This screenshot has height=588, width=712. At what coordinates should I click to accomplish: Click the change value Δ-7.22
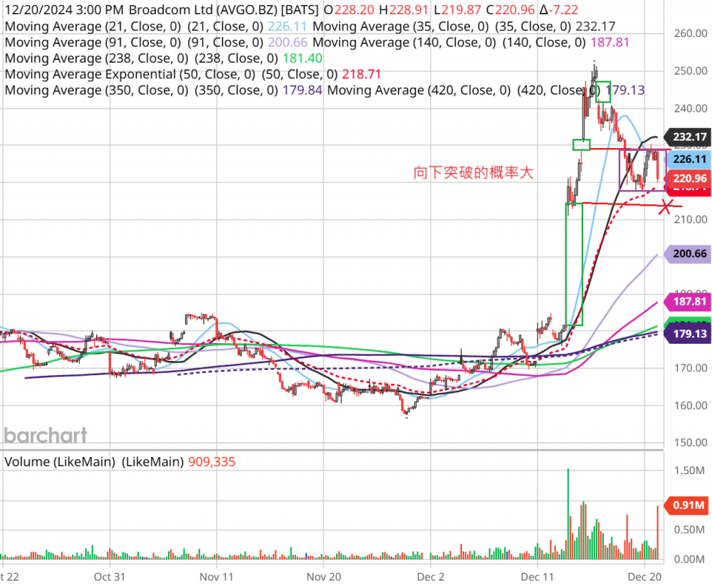click(558, 9)
